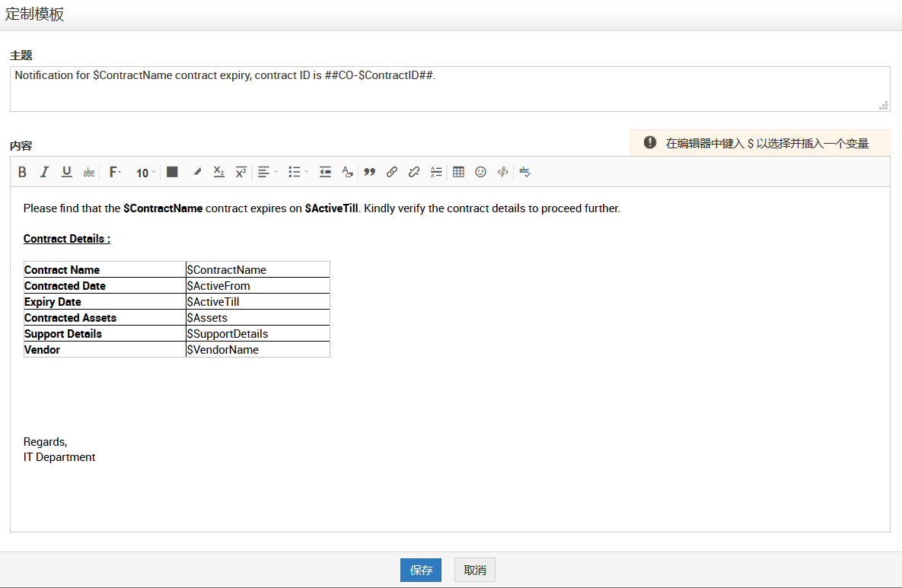Viewport: 902px width, 588px height.
Task: Click the 取消 cancel button
Action: (x=474, y=571)
